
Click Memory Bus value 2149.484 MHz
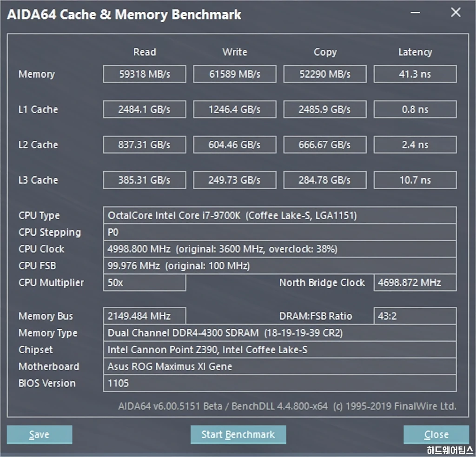pyautogui.click(x=145, y=316)
